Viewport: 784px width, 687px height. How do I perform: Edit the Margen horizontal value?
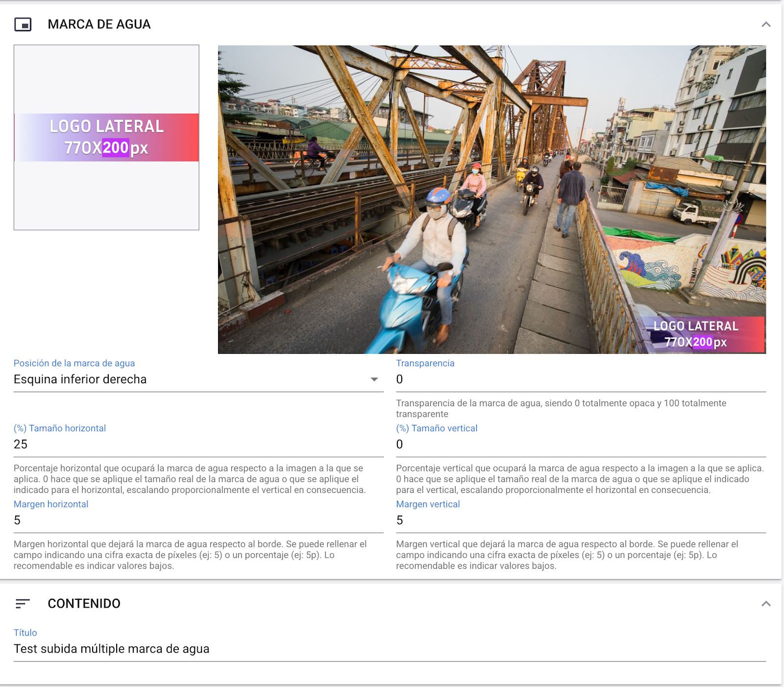pos(147,520)
